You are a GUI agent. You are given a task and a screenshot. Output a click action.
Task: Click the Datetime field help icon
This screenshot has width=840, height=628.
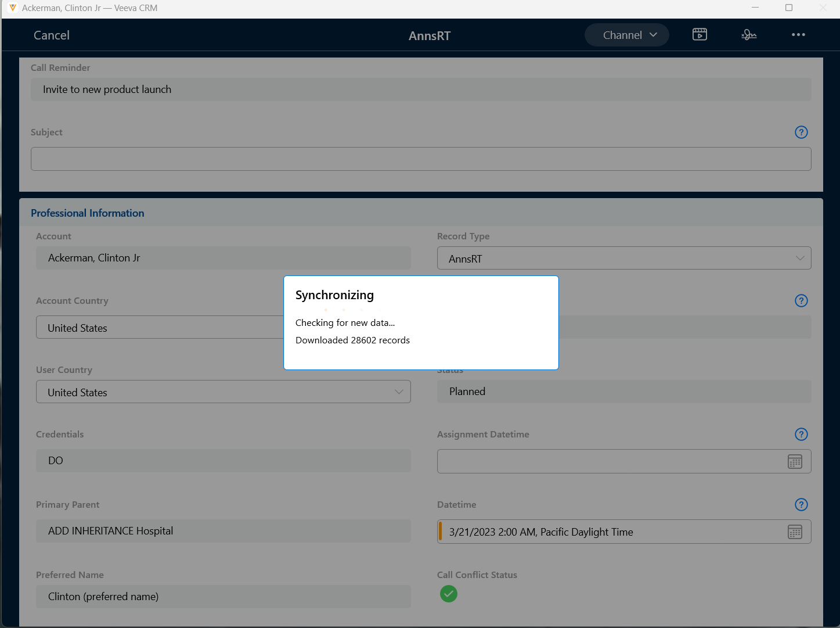pos(801,505)
